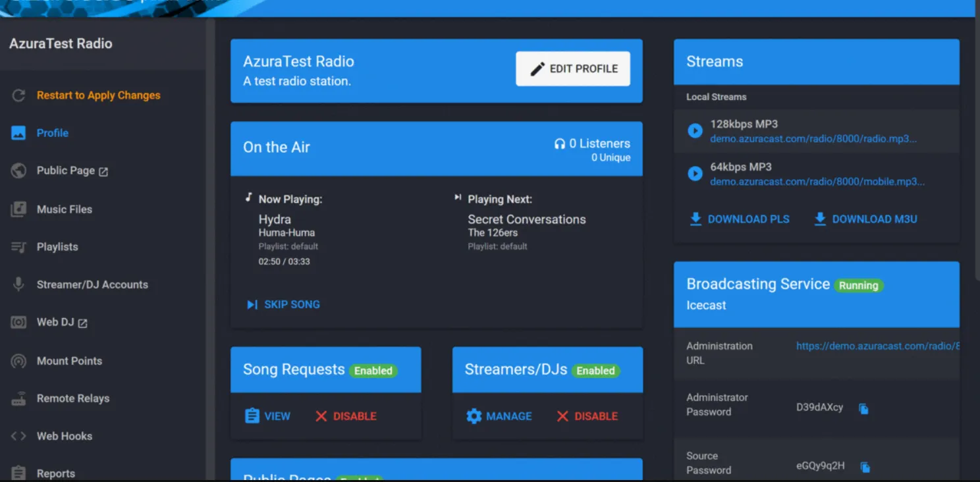Click the Enabled badge beside Song Requests
Image resolution: width=980 pixels, height=482 pixels.
[373, 371]
